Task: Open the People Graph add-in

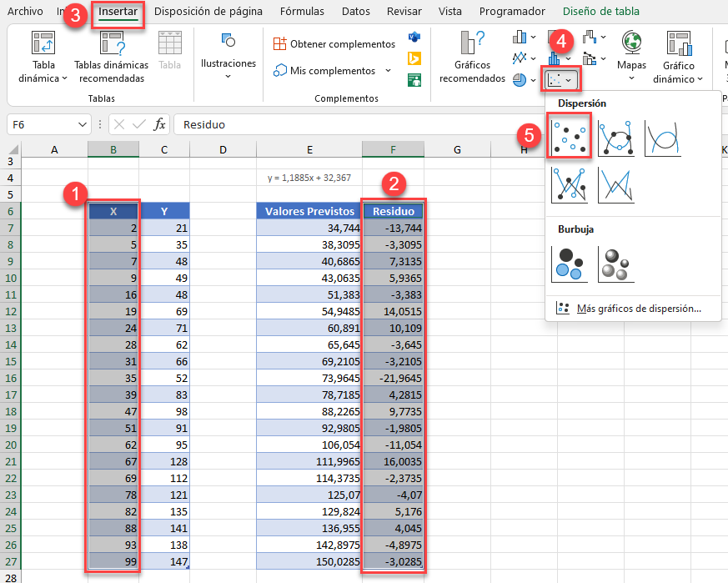Action: (414, 80)
